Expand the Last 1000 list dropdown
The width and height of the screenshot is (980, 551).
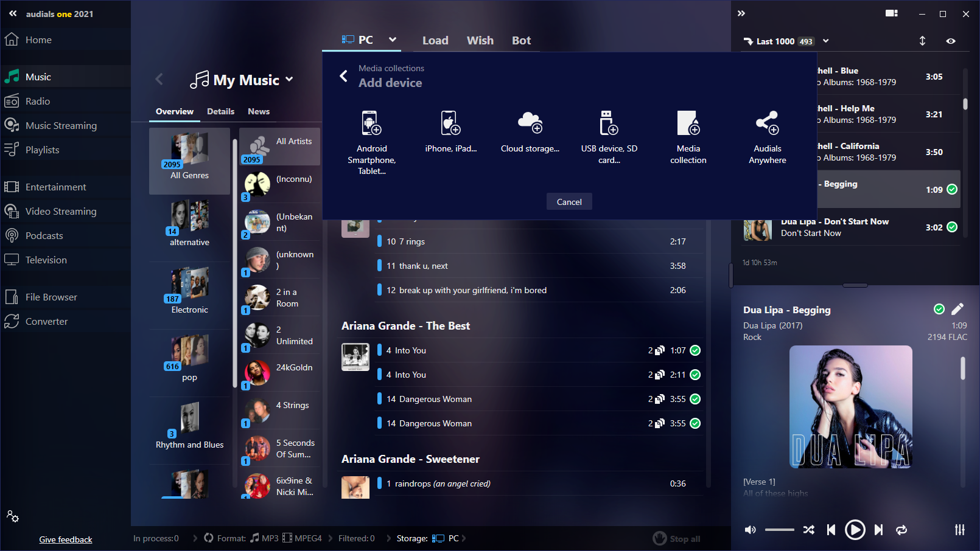(x=826, y=41)
